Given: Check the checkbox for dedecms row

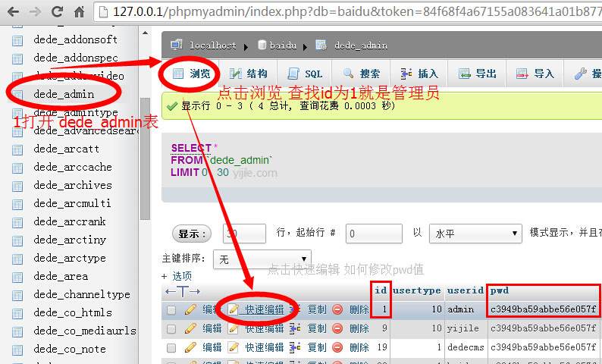Looking at the screenshot, I should (171, 347).
